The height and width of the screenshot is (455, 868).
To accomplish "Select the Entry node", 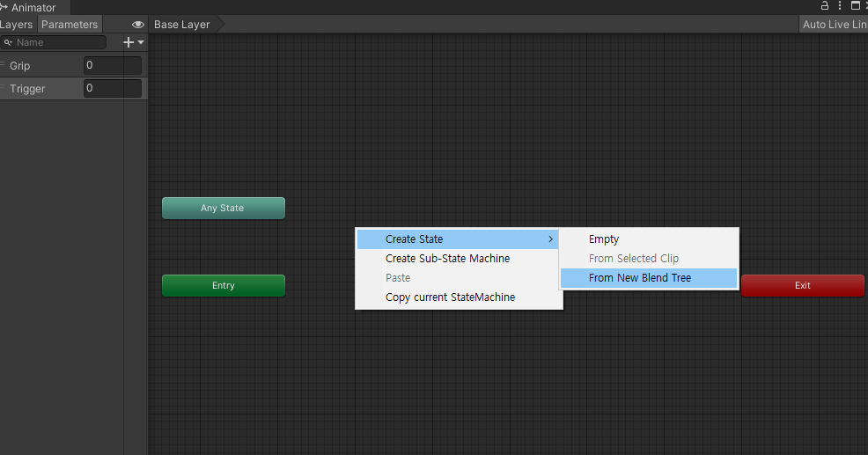I will pos(224,286).
